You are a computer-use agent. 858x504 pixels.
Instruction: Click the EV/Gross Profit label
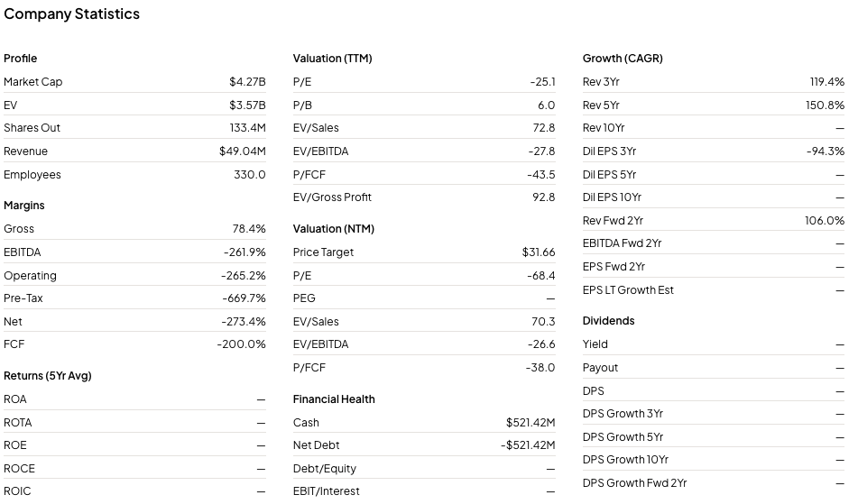click(x=332, y=197)
